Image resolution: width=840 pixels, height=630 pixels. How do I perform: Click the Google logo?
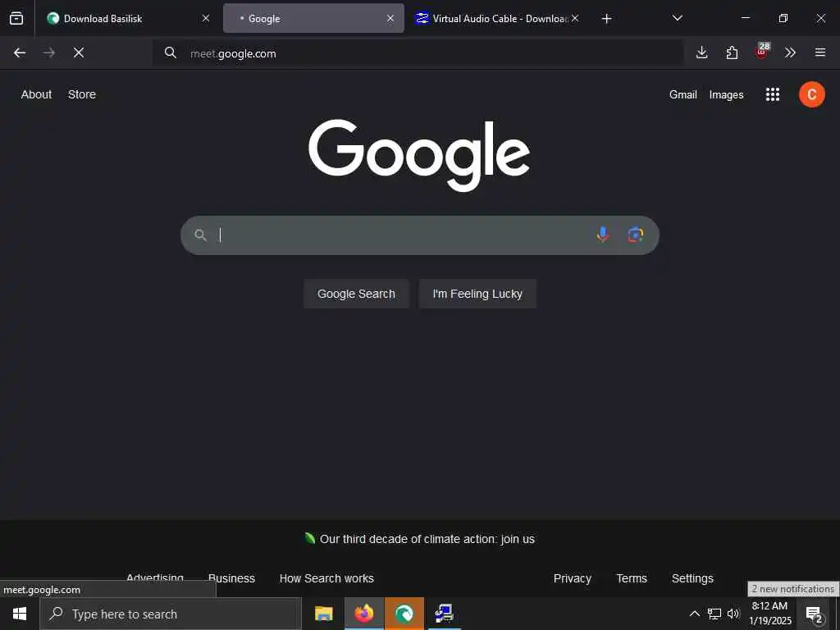point(419,154)
